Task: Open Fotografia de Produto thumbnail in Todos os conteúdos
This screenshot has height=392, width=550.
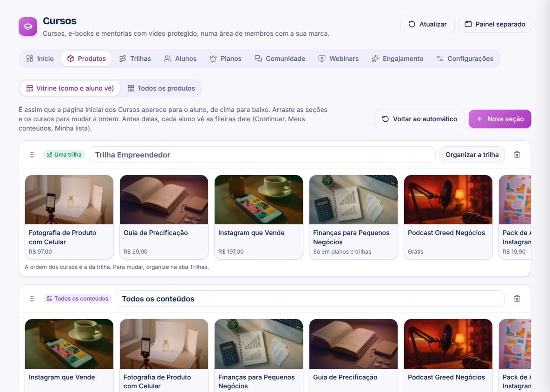Action: coord(164,344)
